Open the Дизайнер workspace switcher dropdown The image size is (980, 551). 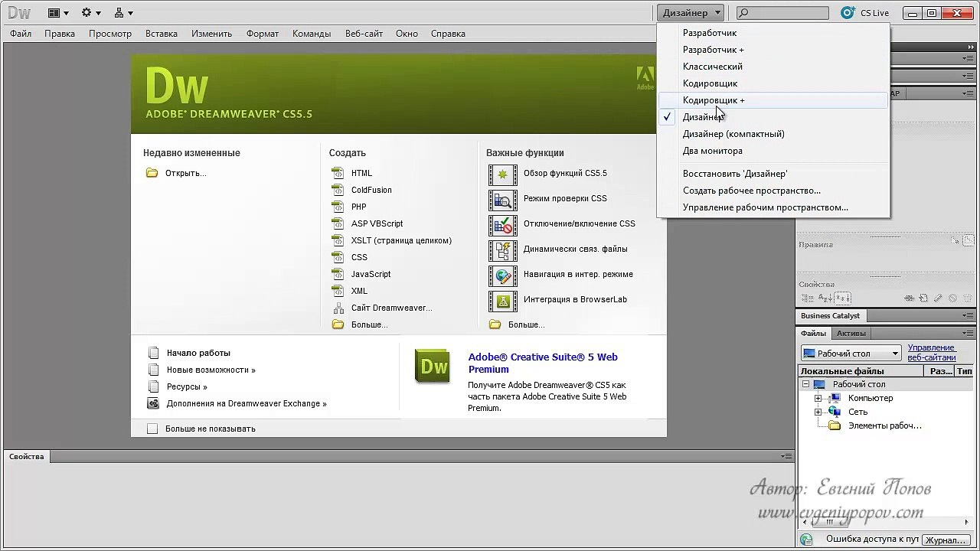[690, 12]
